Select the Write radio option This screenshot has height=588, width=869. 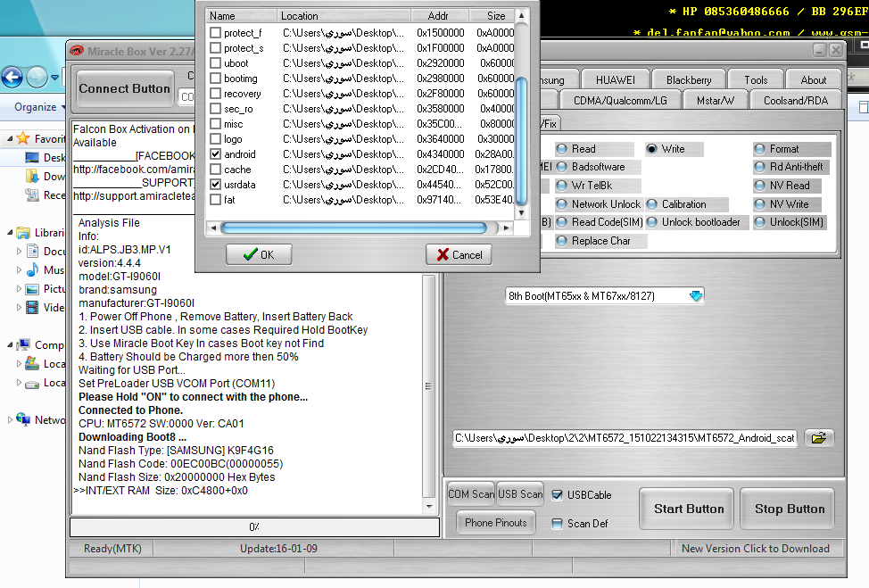coord(651,148)
